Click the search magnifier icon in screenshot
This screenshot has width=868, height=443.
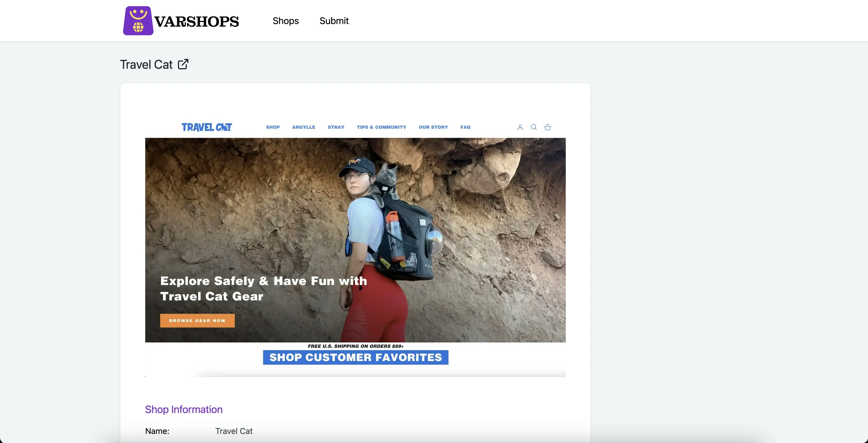(x=534, y=127)
